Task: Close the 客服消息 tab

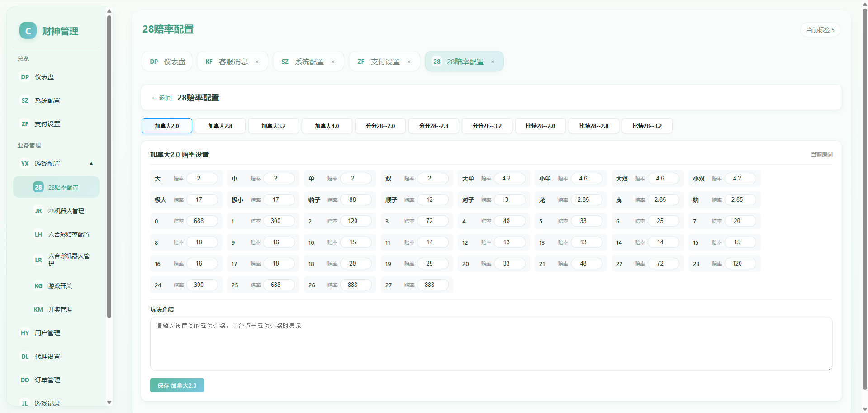Action: coord(257,62)
